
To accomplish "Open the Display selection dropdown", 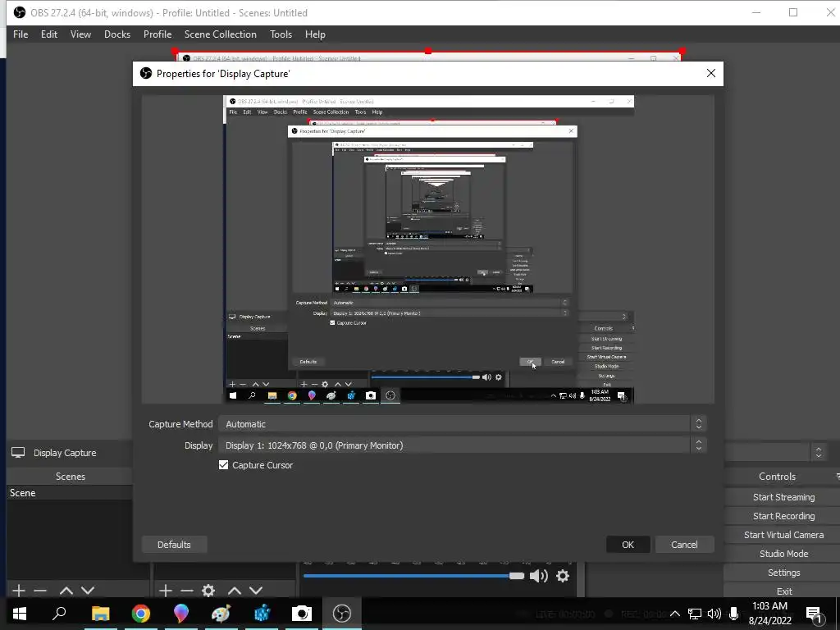I will tap(463, 445).
